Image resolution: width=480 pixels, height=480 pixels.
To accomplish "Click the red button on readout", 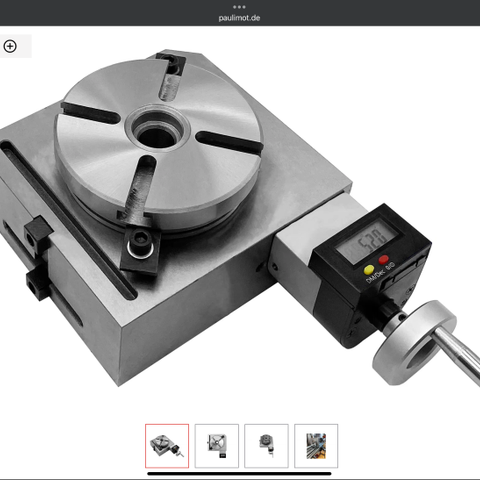I will pyautogui.click(x=383, y=259).
